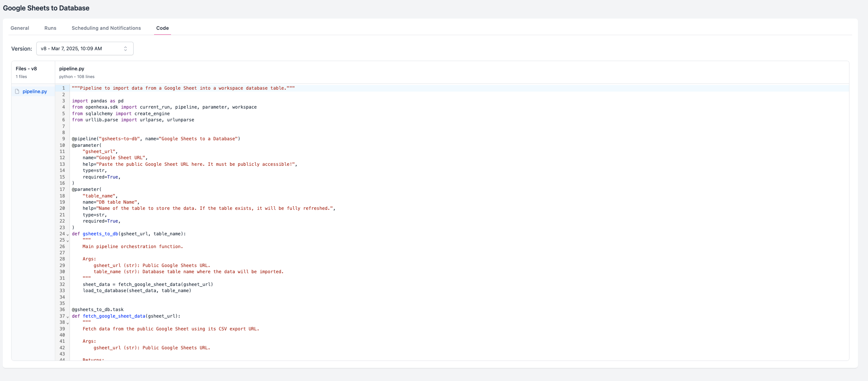Screen dimensions: 868x381
Task: Click the highlighted docstring on line 1
Action: pyautogui.click(x=181, y=88)
